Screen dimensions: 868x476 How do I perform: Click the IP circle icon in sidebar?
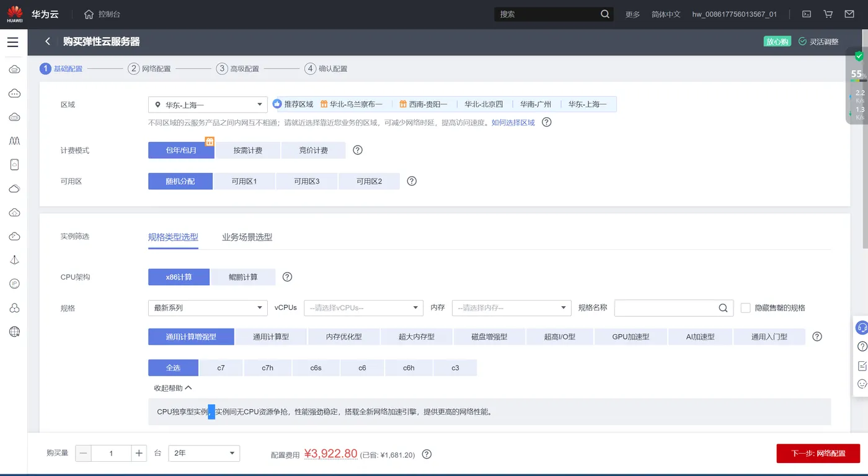point(15,283)
